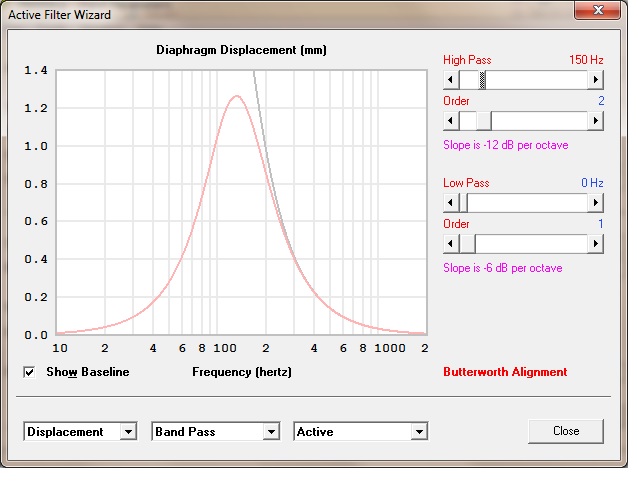Click the High Pass slider track right of thumb

537,80
